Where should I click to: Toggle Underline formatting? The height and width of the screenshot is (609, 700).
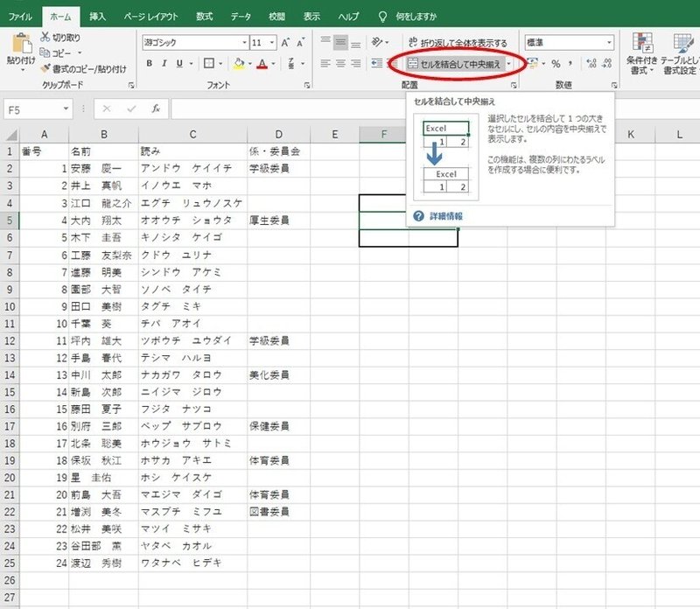point(179,63)
